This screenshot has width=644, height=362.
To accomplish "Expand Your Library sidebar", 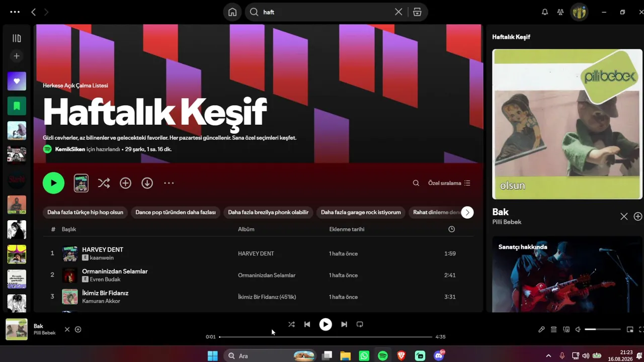I will [17, 38].
